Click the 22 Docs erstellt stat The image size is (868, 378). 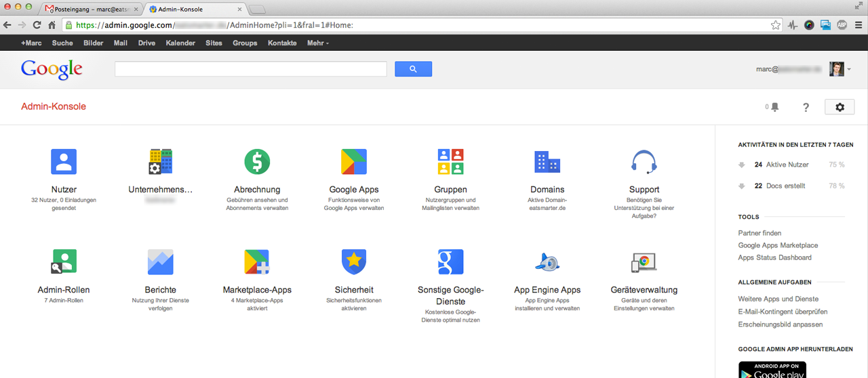[x=791, y=186]
